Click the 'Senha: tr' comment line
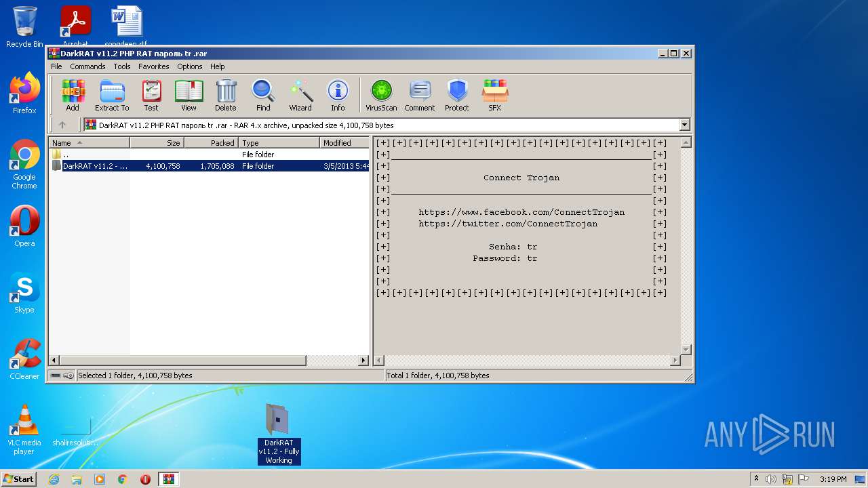The width and height of the screenshot is (868, 488). tap(513, 247)
